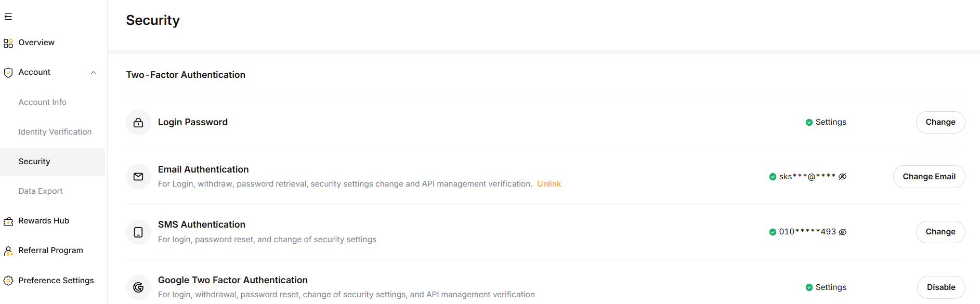The height and width of the screenshot is (304, 980).
Task: Click the Login Password lock icon
Action: (138, 123)
